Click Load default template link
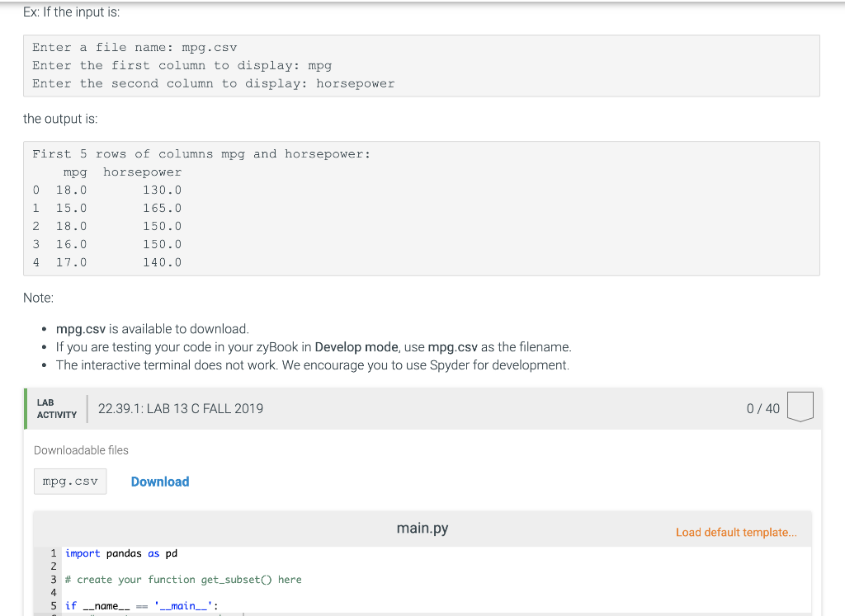The width and height of the screenshot is (845, 616). (x=736, y=532)
